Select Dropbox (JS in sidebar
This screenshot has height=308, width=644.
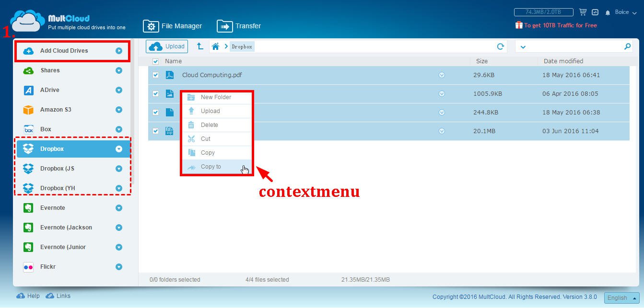[73, 169]
